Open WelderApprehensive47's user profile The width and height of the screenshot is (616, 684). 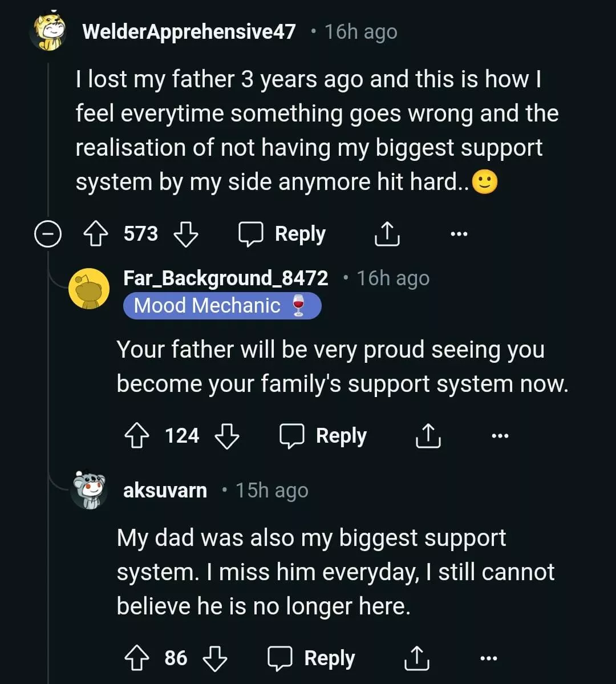click(189, 32)
